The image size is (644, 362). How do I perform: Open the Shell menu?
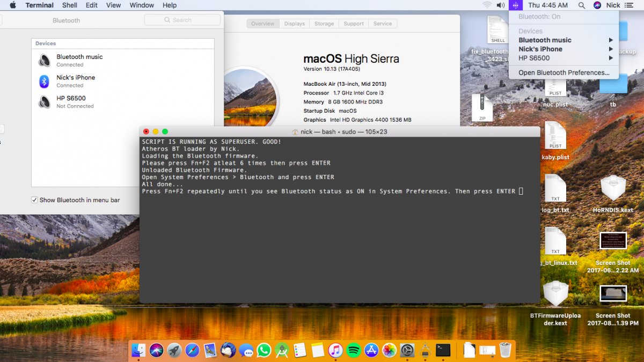tap(70, 5)
